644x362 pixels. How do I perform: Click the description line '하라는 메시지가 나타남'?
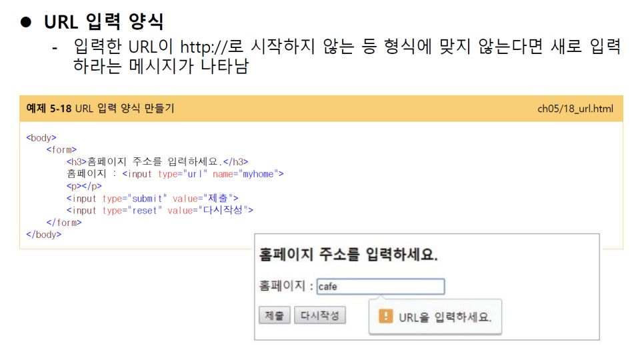point(161,66)
